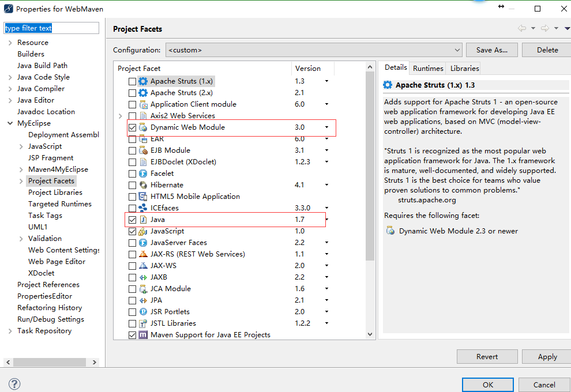Image resolution: width=571 pixels, height=392 pixels.
Task: Open Hibernate version dropdown arrow
Action: (326, 185)
